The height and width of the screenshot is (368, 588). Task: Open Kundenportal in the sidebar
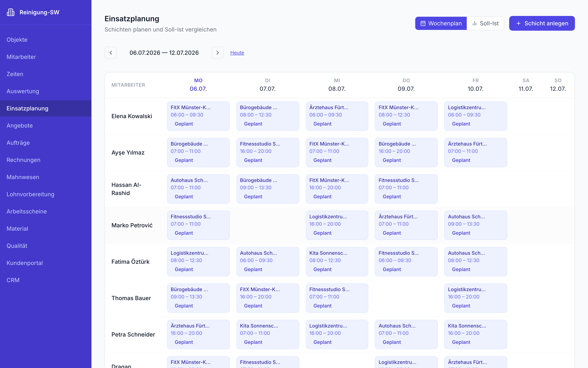[x=46, y=263]
